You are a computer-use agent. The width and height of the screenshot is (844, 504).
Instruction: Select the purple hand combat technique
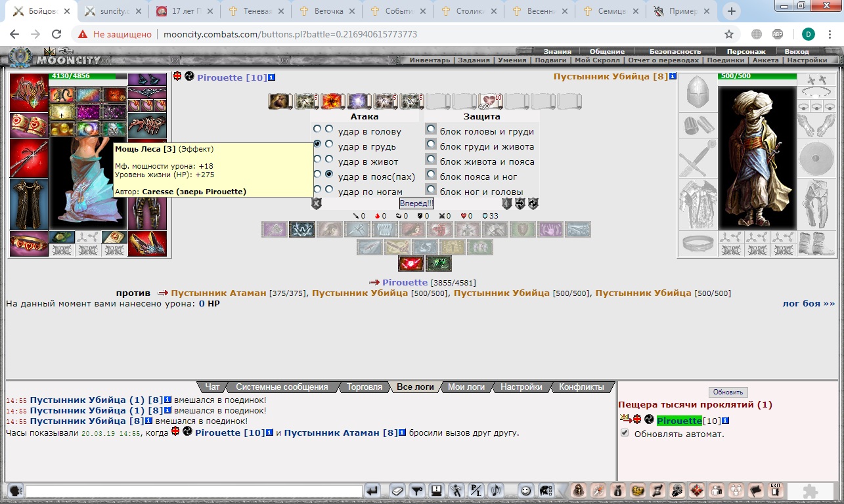click(x=550, y=229)
